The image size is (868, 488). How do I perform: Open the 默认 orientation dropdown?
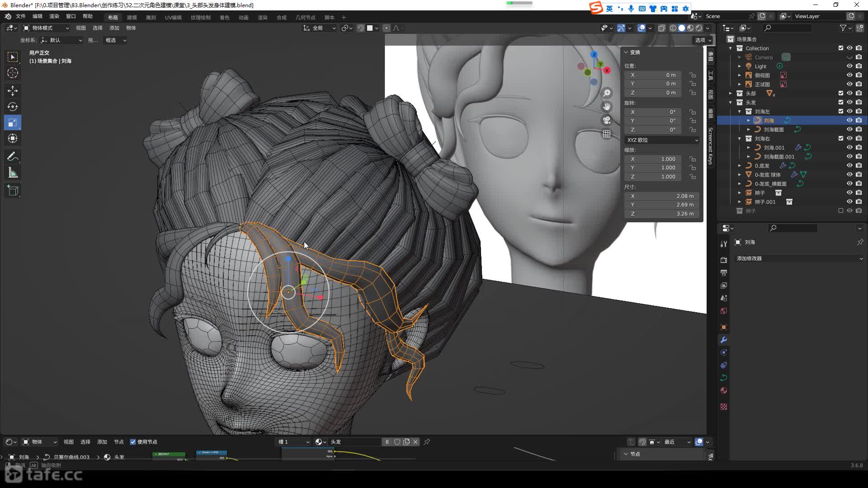point(62,40)
